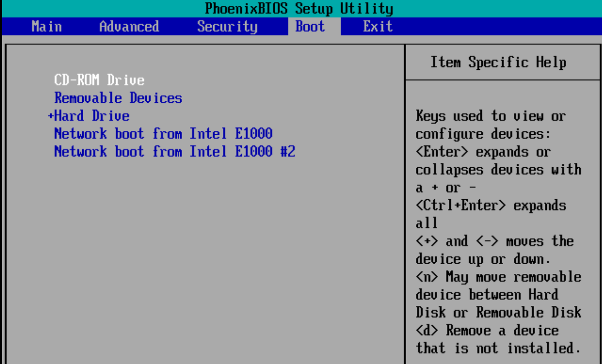Select Network boot from Intel E1000 #2
The height and width of the screenshot is (364, 602).
[x=175, y=152]
